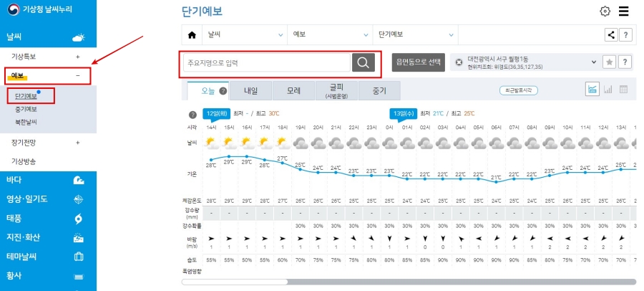Open the 단기예보 breadcrumb dropdown

(x=415, y=35)
